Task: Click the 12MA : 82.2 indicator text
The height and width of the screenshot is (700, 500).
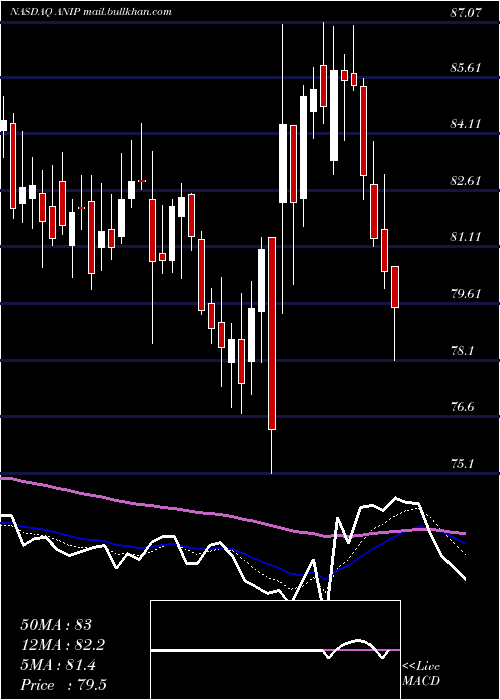Action: [63, 645]
